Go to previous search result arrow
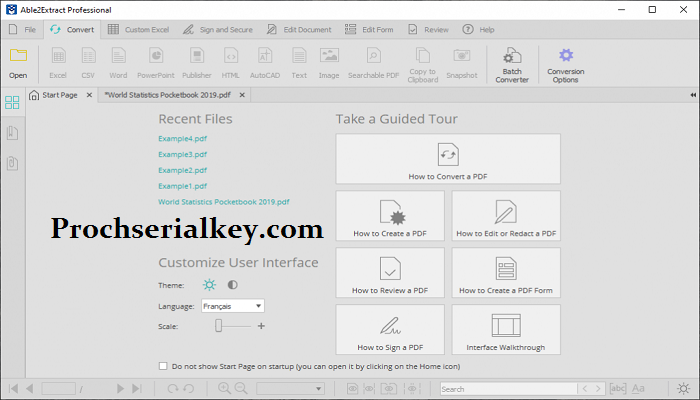This screenshot has width=700, height=400. [585, 389]
